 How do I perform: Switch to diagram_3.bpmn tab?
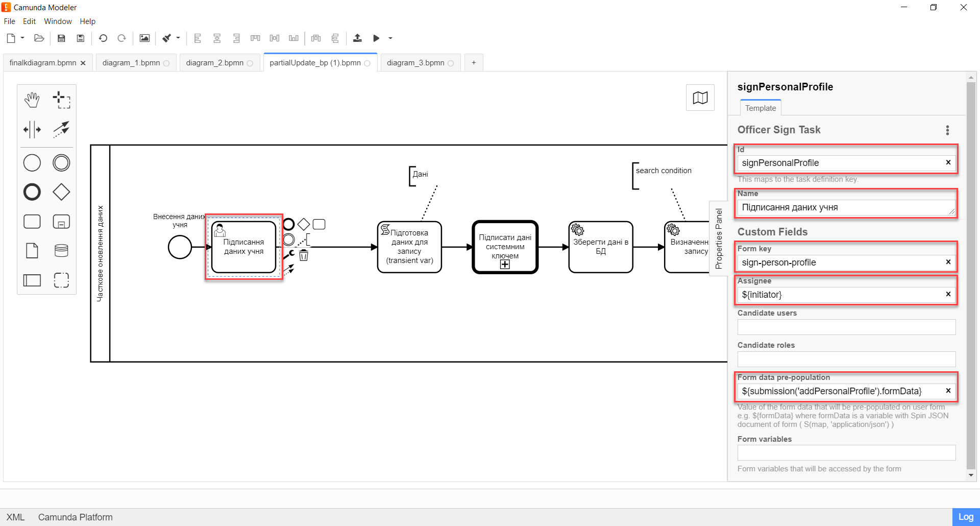point(421,63)
